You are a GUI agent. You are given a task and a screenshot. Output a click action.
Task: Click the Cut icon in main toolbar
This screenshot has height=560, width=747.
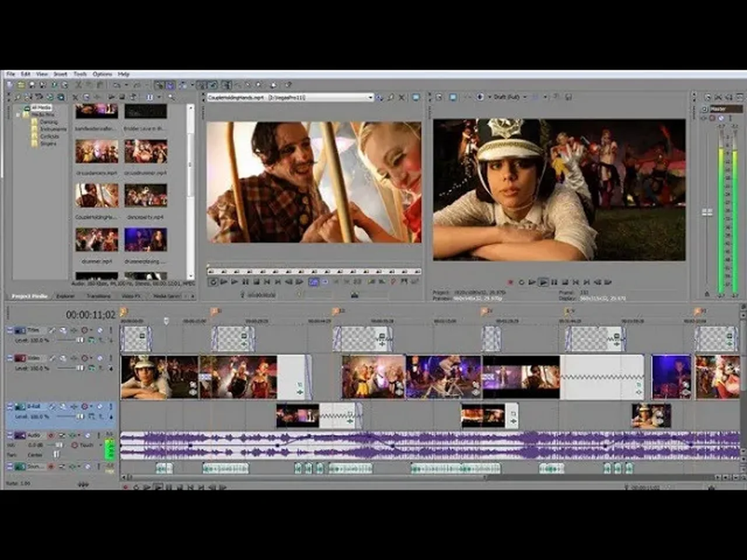(x=79, y=85)
